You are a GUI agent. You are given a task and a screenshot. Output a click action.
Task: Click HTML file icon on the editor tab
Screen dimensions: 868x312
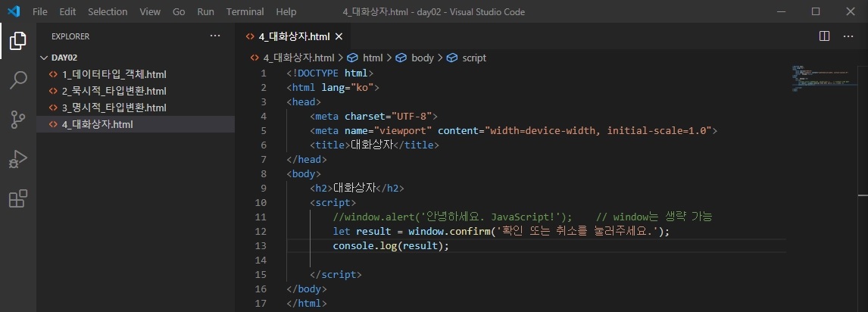[251, 36]
